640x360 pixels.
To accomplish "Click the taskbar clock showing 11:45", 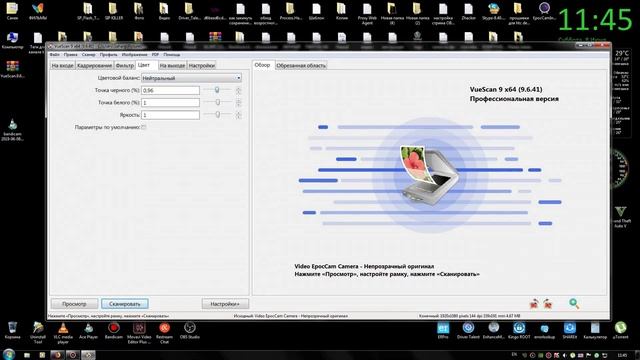I will [622, 355].
